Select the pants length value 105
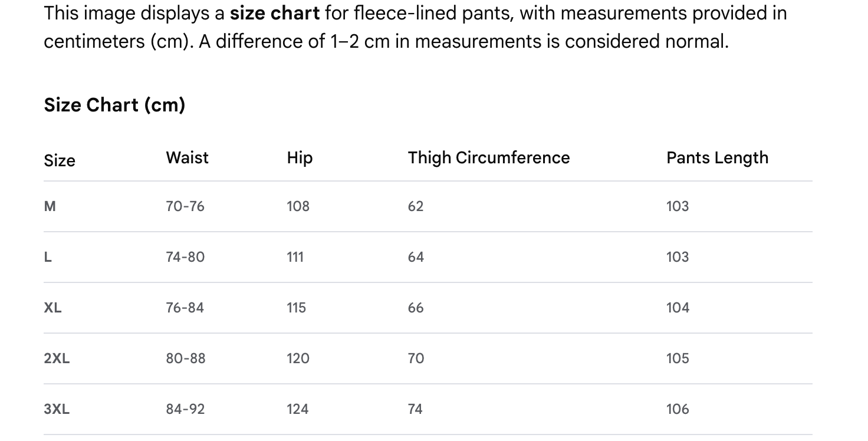The width and height of the screenshot is (868, 441). coord(678,358)
